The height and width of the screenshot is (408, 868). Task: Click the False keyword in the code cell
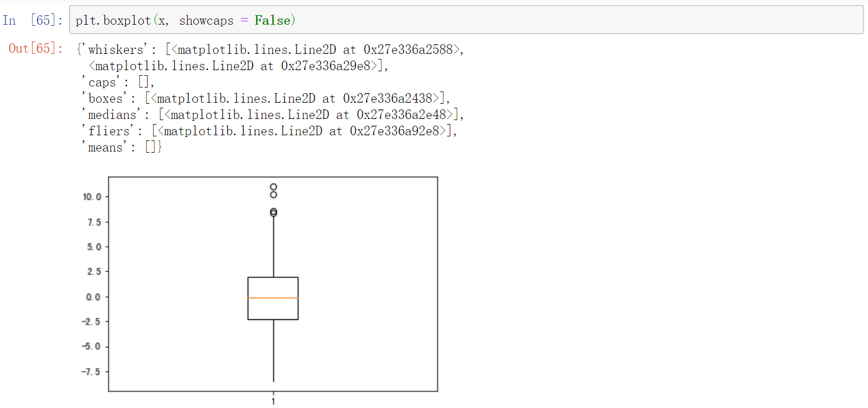[x=273, y=20]
